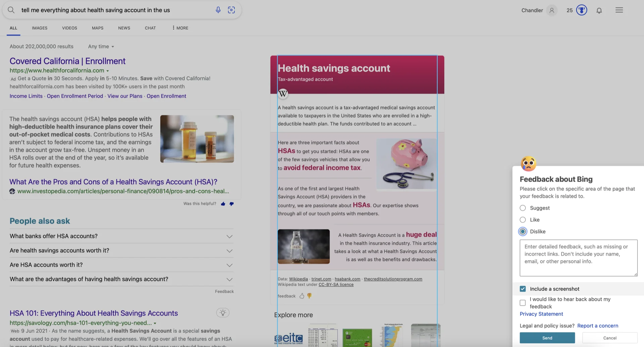Click the Wikipedia logo in knowledge panel
Viewport: 644px width, 347px height.
[283, 94]
